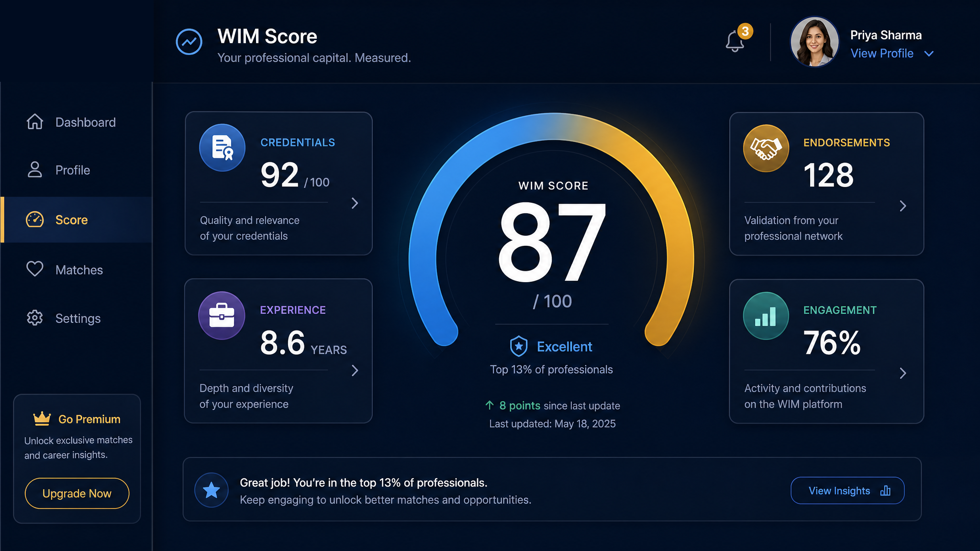The width and height of the screenshot is (980, 551).
Task: Click the green upward points arrow
Action: 490,405
